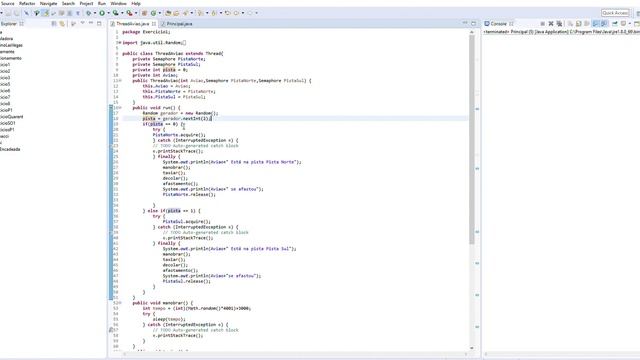Click Remove All Terminated Launches in Console
Image resolution: width=640 pixels, height=360 pixels.
click(559, 24)
